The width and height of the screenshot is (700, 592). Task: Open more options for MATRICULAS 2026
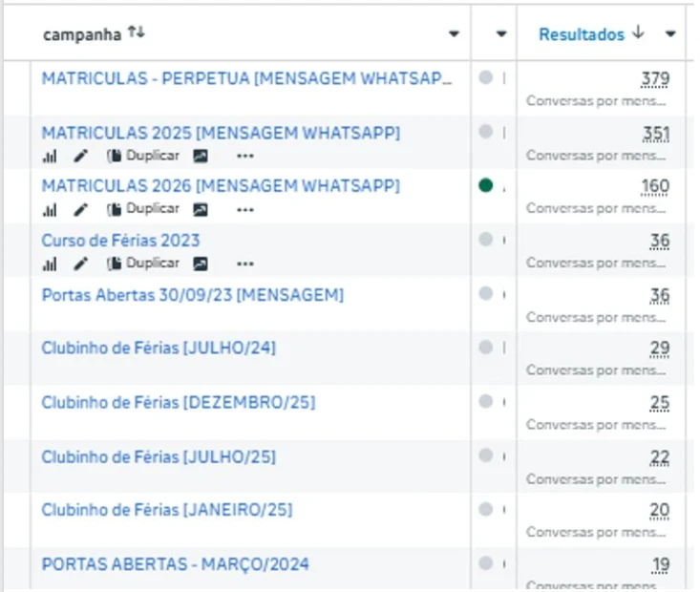(x=245, y=209)
